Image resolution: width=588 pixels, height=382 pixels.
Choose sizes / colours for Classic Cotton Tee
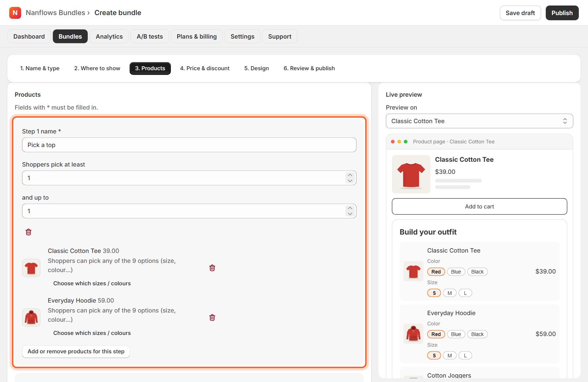coord(92,283)
